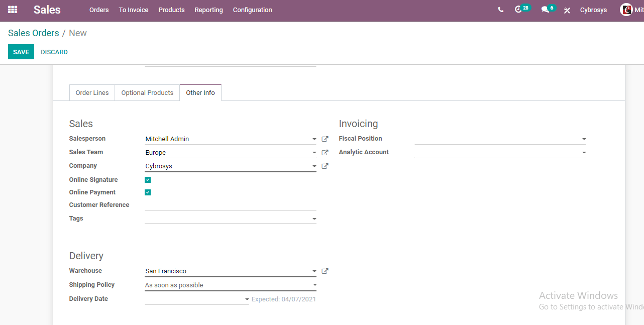Click the 'Expected: 04/07/2021' text
This screenshot has width=644, height=325.
284,299
